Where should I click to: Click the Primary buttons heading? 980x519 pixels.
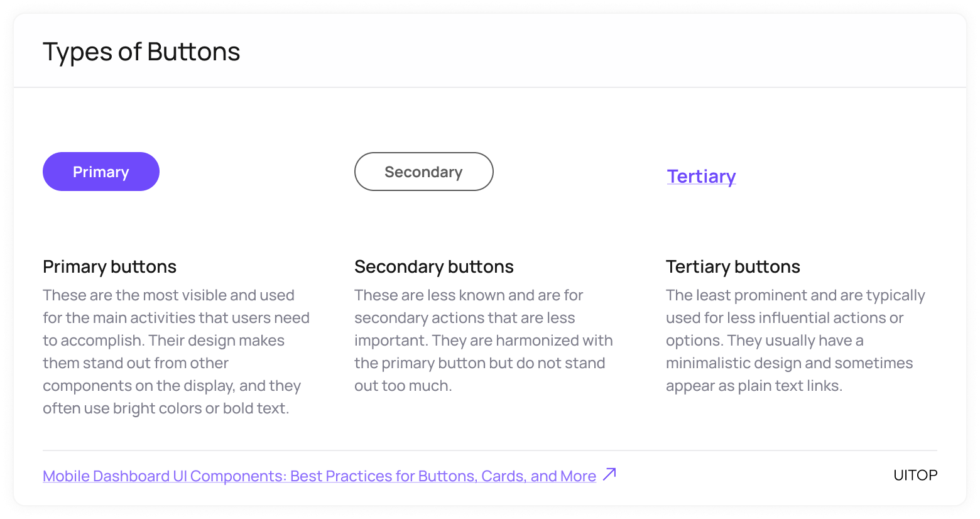coord(109,266)
